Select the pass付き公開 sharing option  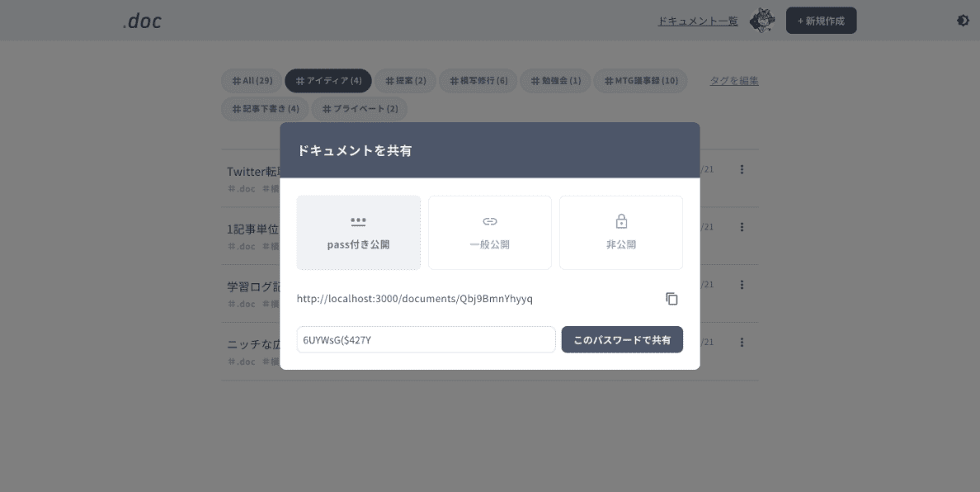pyautogui.click(x=358, y=233)
